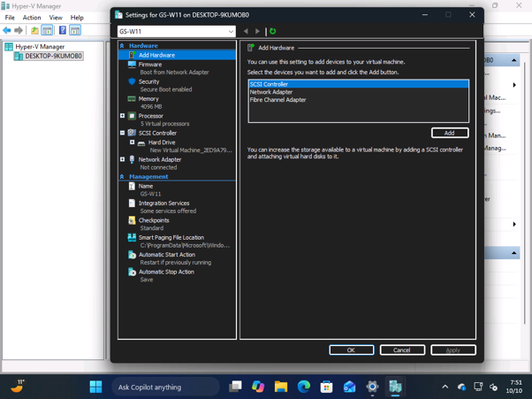Open File Explorer from taskbar
This screenshot has width=532, height=399.
point(281,387)
